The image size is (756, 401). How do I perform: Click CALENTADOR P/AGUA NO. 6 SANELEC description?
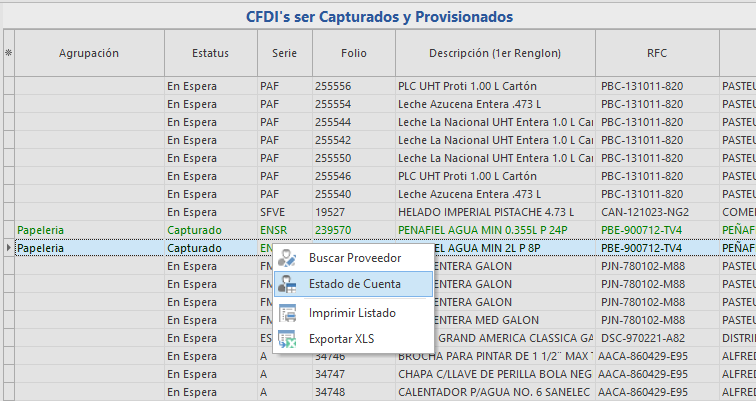(x=495, y=392)
